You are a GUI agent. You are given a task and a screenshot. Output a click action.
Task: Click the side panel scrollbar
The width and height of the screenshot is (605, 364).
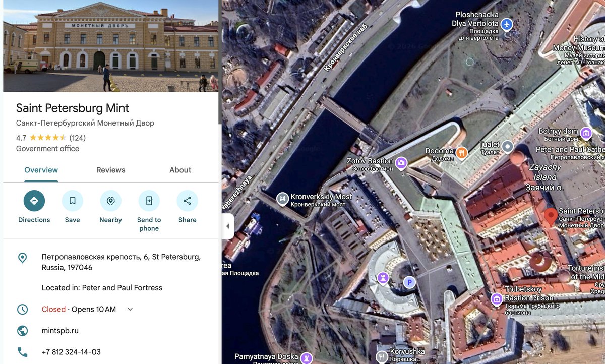[x=220, y=62]
